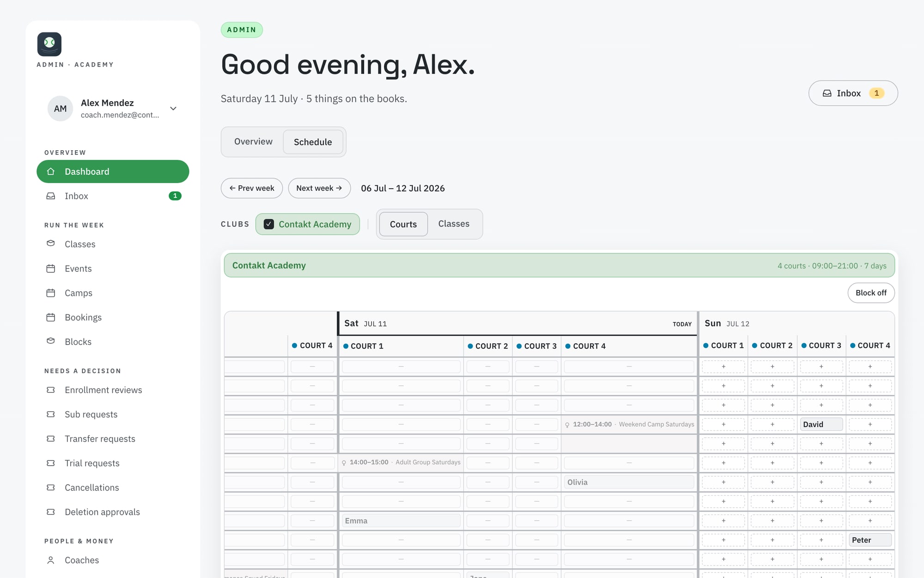
Task: Switch the view toggle to Classes
Action: tap(454, 224)
